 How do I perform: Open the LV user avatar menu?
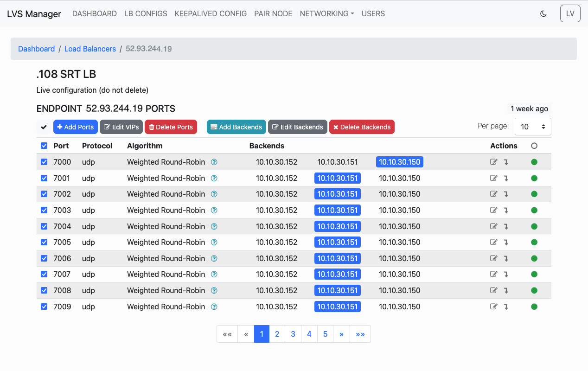(x=570, y=13)
